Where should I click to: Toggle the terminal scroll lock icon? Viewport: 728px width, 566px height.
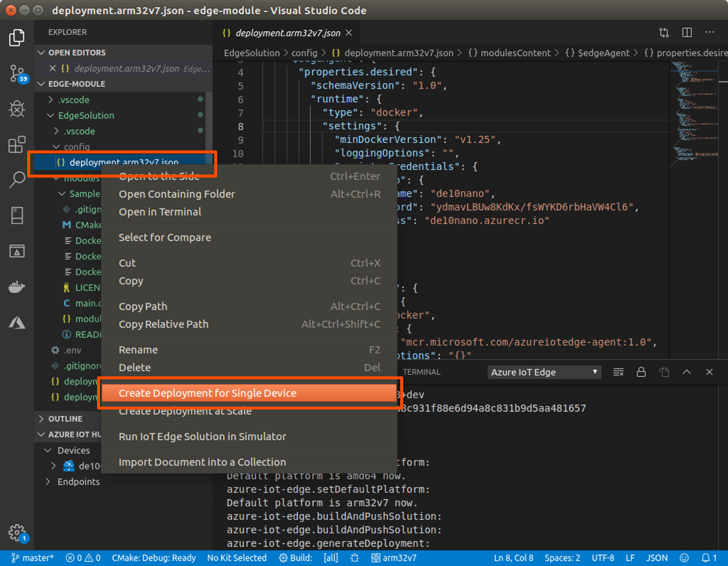coord(641,372)
